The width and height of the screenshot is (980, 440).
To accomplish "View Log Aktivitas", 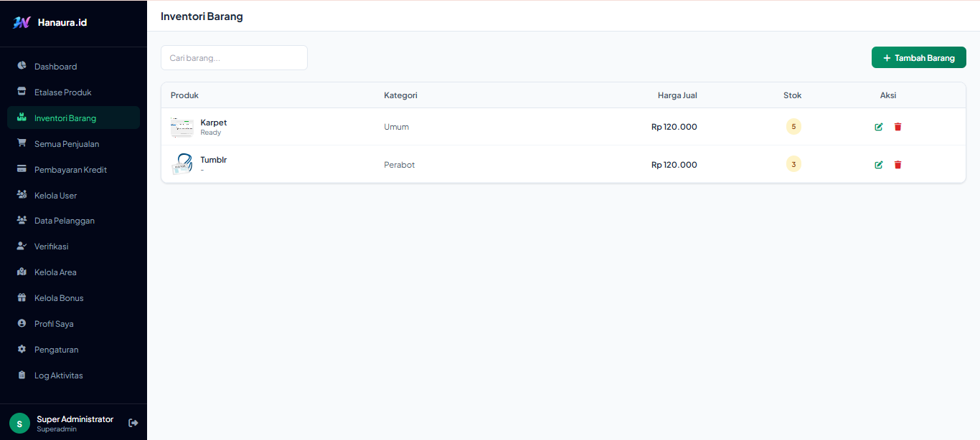I will [73, 376].
